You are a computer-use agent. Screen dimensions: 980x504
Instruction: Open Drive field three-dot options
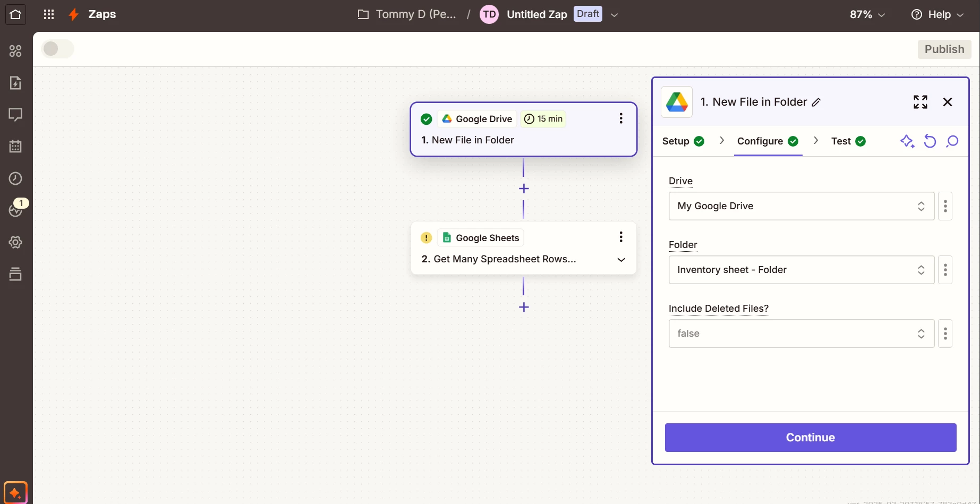(x=945, y=206)
